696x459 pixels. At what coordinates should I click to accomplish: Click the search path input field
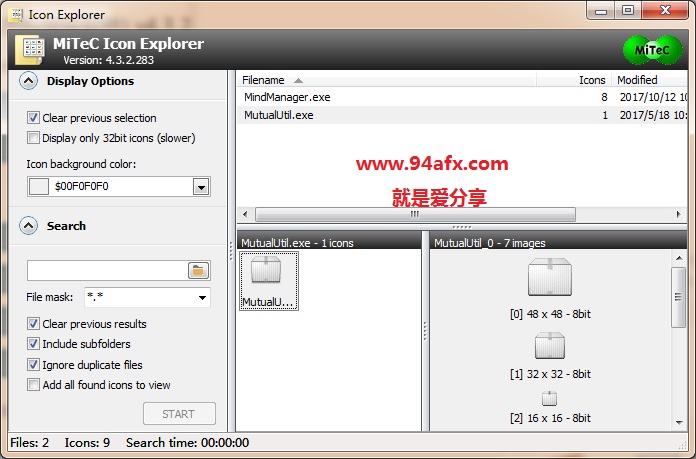107,270
